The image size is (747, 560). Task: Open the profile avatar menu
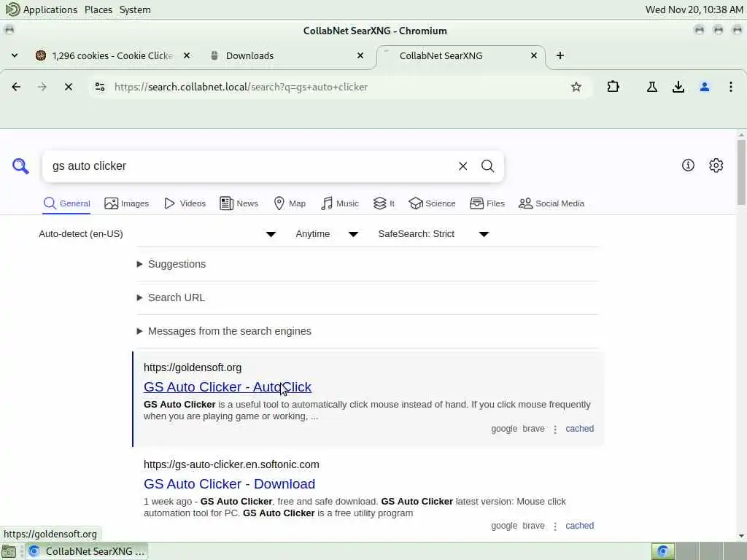pyautogui.click(x=705, y=87)
